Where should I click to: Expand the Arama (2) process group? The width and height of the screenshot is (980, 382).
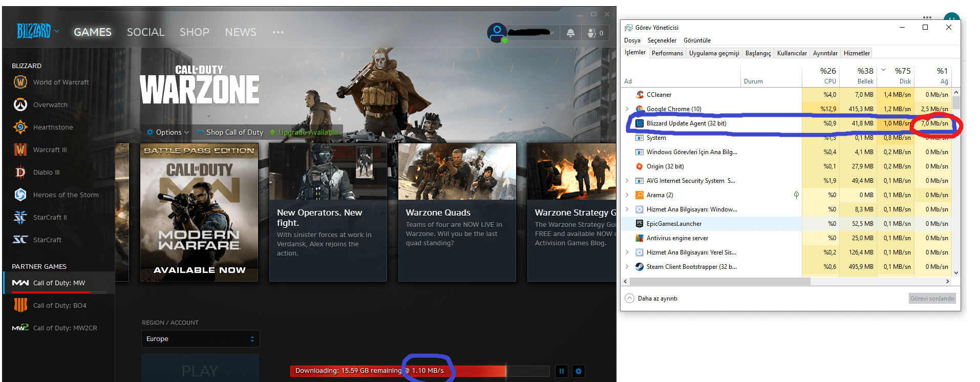[x=627, y=195]
